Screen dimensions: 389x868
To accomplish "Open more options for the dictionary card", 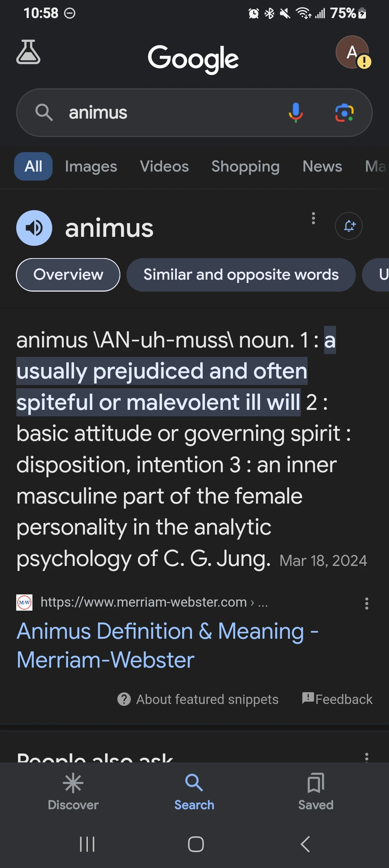I will [313, 218].
